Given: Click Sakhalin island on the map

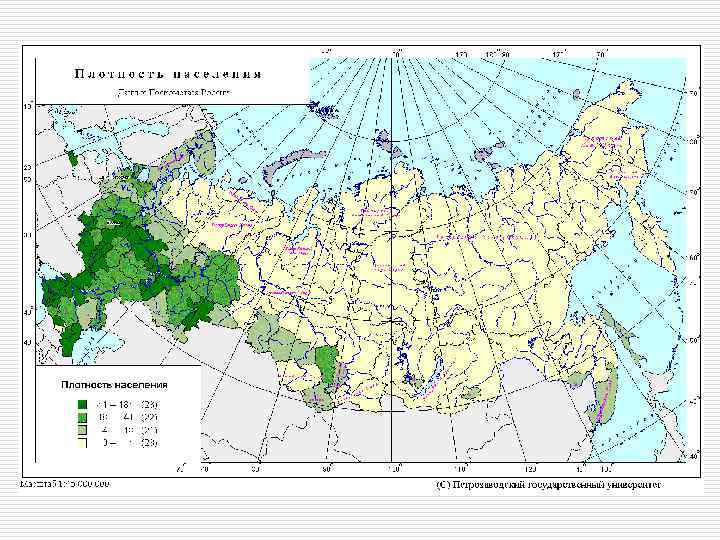Looking at the screenshot, I should coord(621,334).
